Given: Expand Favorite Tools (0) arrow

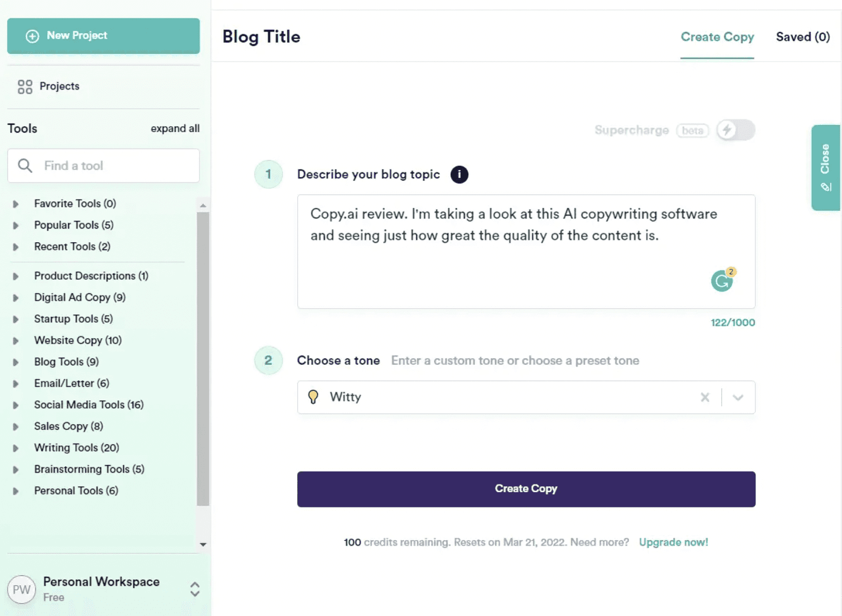Looking at the screenshot, I should (16, 204).
